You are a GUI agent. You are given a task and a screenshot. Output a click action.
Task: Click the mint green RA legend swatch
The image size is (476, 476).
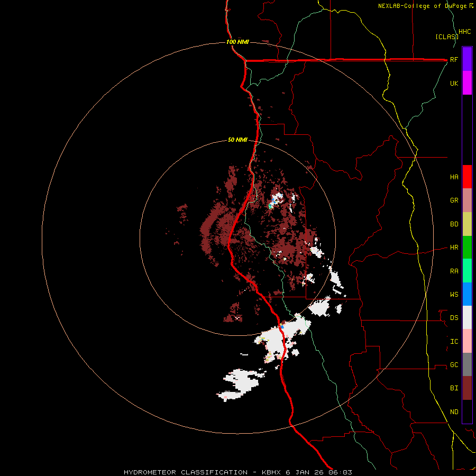pos(467,271)
